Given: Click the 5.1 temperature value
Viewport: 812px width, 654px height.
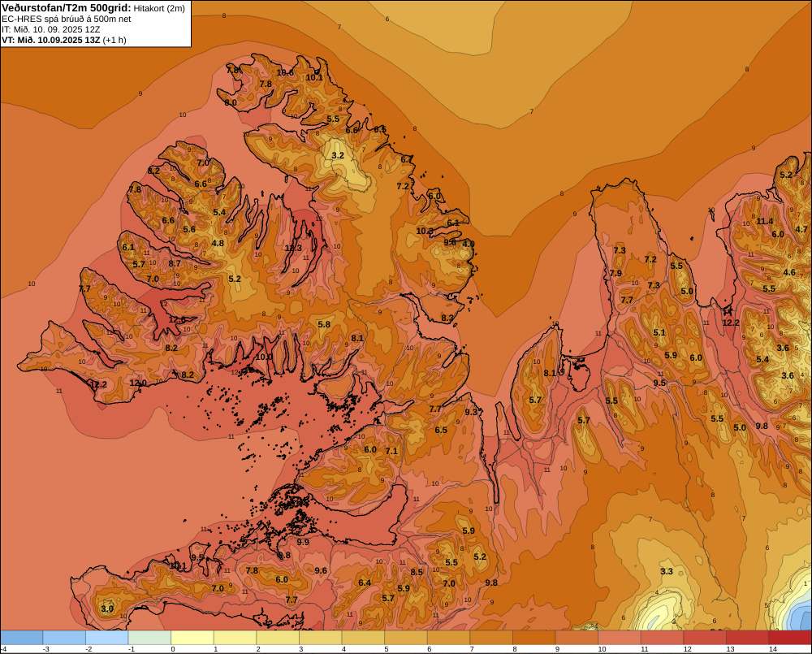Looking at the screenshot, I should (x=659, y=333).
